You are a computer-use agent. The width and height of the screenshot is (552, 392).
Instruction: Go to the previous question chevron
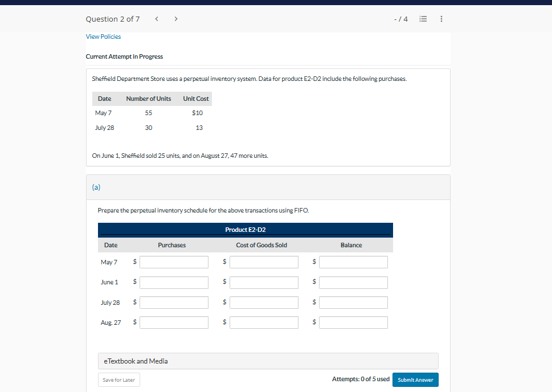(x=156, y=18)
